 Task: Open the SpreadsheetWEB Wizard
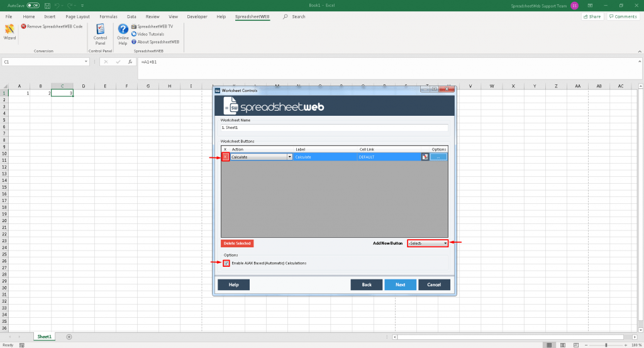pyautogui.click(x=9, y=32)
